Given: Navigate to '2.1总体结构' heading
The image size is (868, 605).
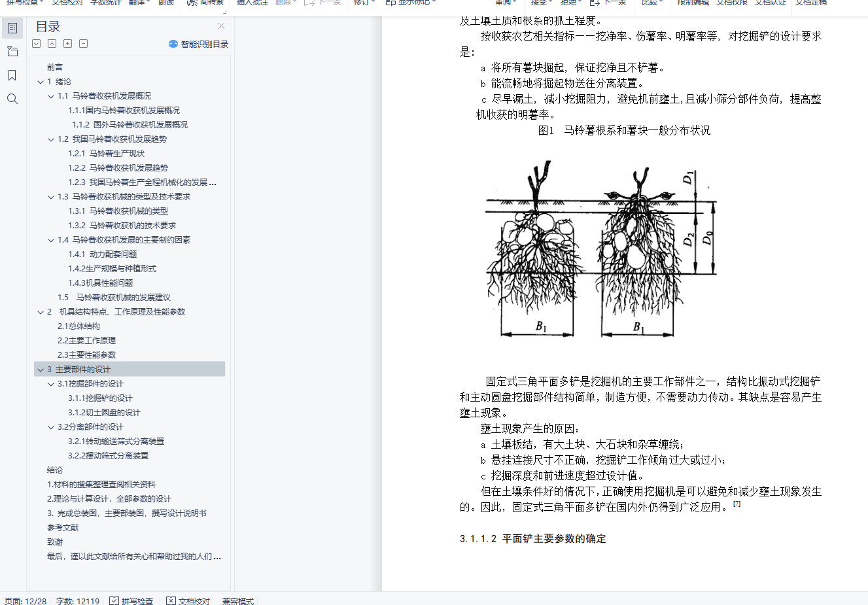Looking at the screenshot, I should coord(78,326).
